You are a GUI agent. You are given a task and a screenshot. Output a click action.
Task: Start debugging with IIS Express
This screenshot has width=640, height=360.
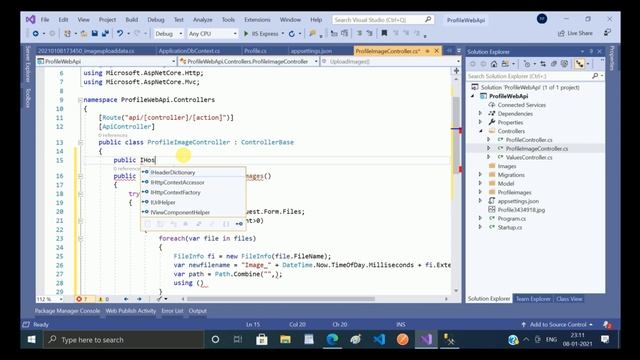tap(261, 33)
